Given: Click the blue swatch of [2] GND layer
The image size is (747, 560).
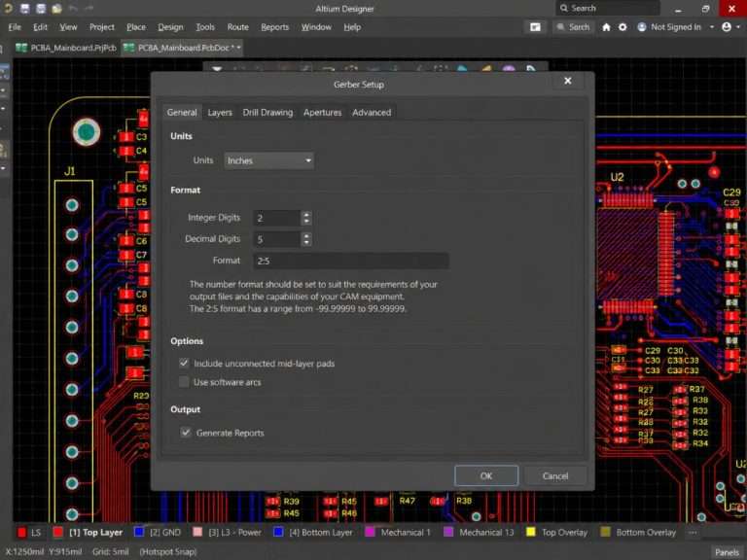Looking at the screenshot, I should 139,533.
